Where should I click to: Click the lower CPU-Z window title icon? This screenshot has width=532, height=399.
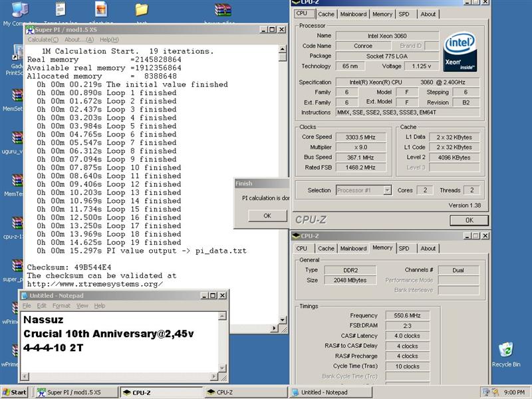[296, 235]
